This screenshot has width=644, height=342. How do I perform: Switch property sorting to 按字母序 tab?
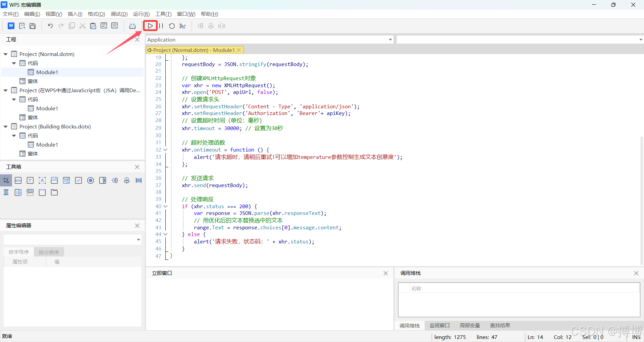(19, 252)
